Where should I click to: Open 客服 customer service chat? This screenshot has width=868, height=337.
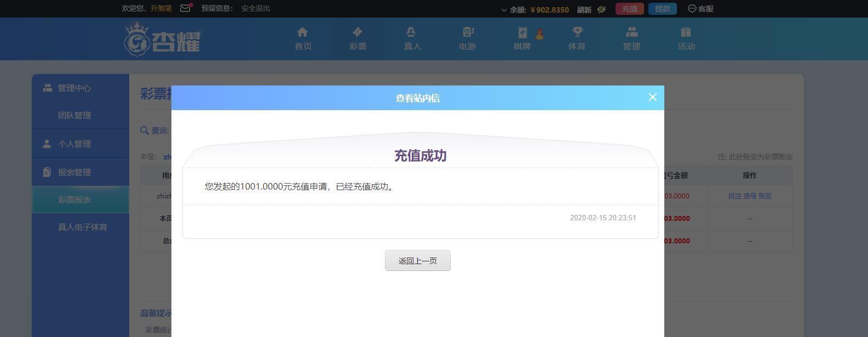click(700, 9)
